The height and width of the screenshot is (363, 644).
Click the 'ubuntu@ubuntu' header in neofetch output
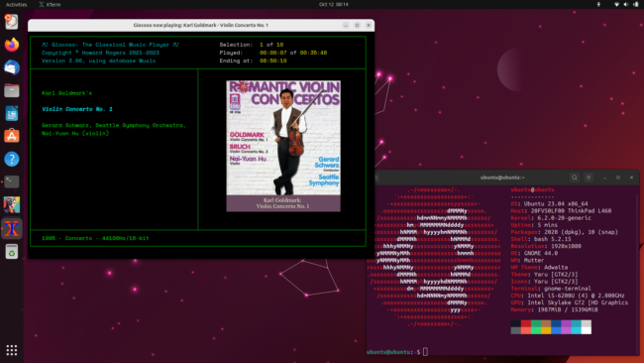[532, 189]
